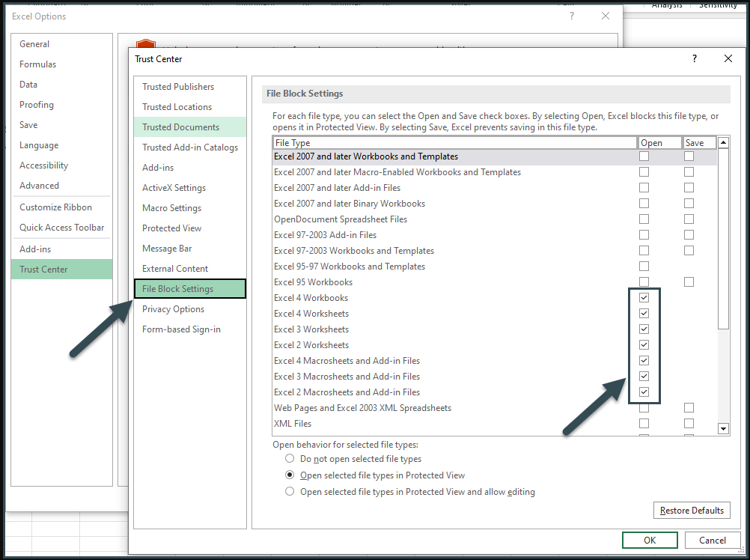Enable Open for OpenDocument Spreadsheet Files
Viewport: 750px width, 560px height.
(x=644, y=219)
